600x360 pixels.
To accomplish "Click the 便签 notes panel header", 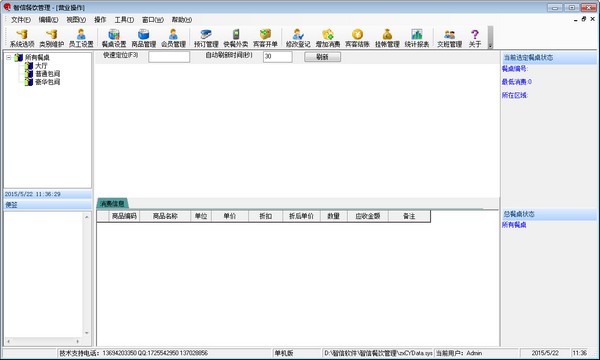I will point(47,205).
